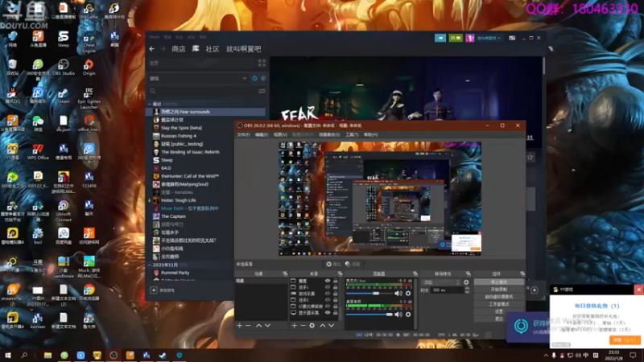The height and width of the screenshot is (362, 644).
Task: Open OBS Studio desktop shortcut
Action: pyautogui.click(x=64, y=68)
